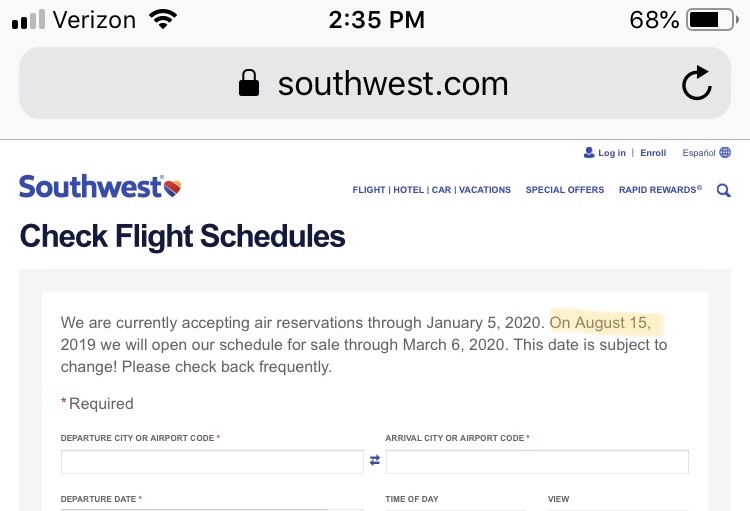Choose CAR in the navigation bar
Screen dimensions: 750x511
click(441, 190)
